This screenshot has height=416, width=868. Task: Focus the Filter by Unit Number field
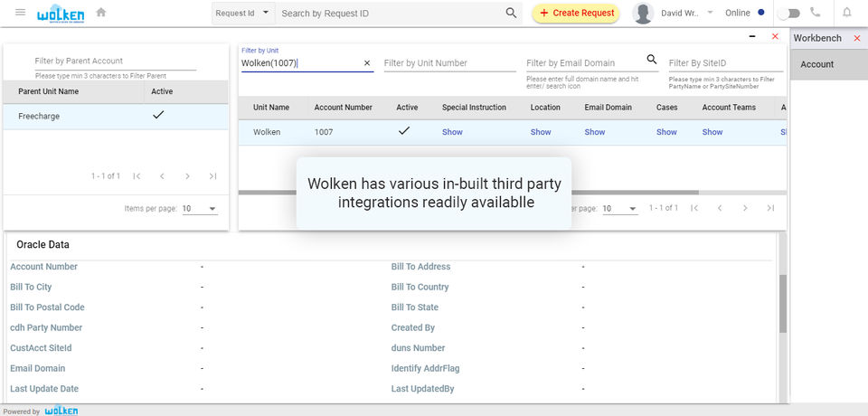[x=450, y=63]
